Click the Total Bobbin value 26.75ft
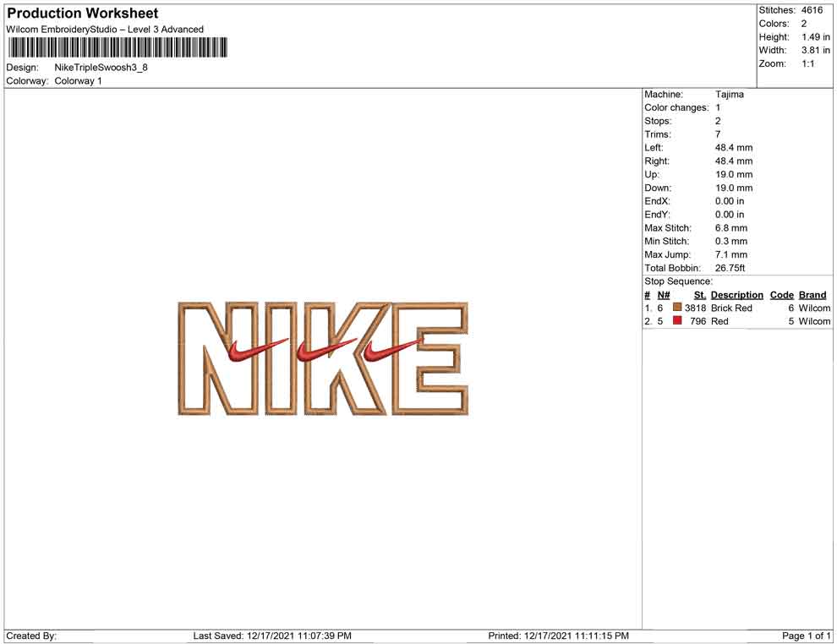 730,267
